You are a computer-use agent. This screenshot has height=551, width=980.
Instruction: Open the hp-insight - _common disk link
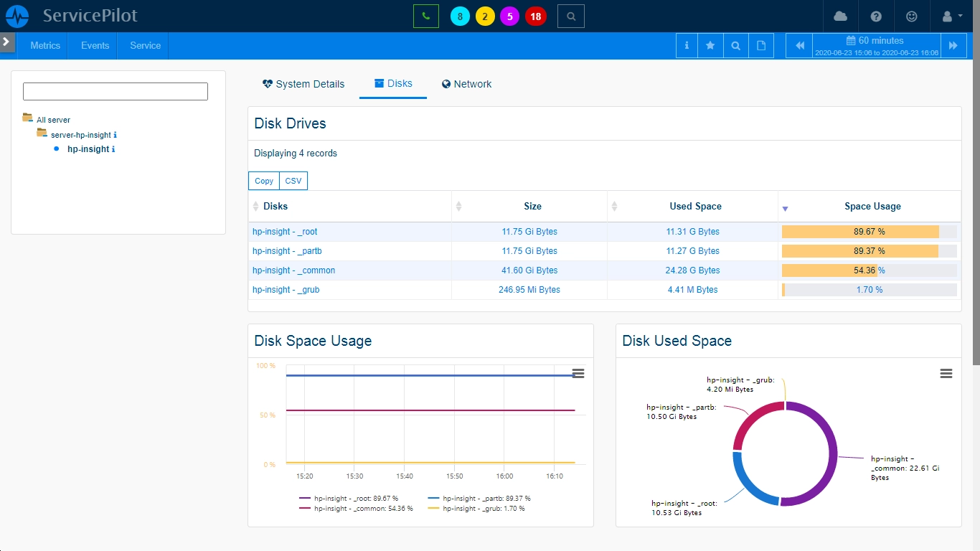[x=294, y=270]
